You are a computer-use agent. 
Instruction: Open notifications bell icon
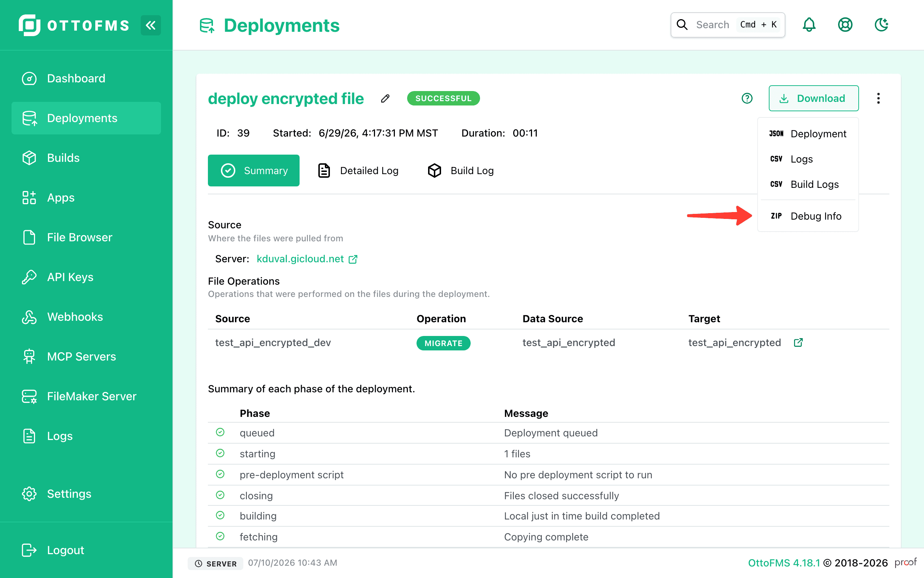tap(809, 25)
